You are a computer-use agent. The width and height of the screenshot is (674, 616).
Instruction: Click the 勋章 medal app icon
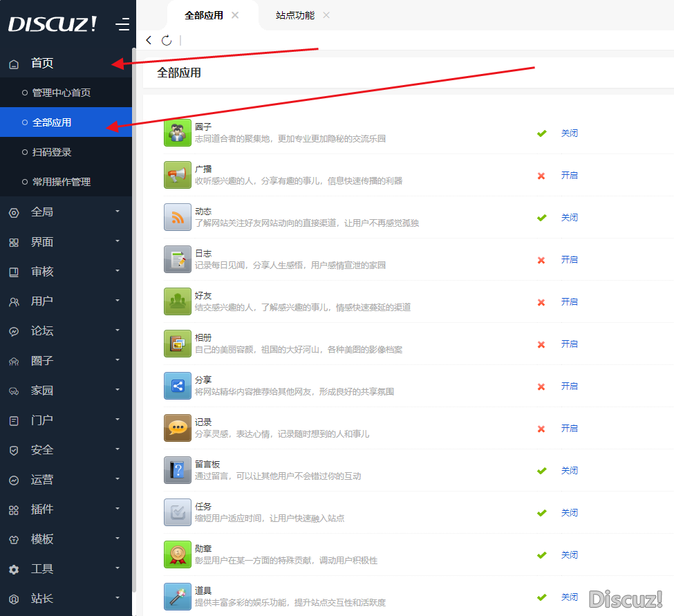coord(177,554)
